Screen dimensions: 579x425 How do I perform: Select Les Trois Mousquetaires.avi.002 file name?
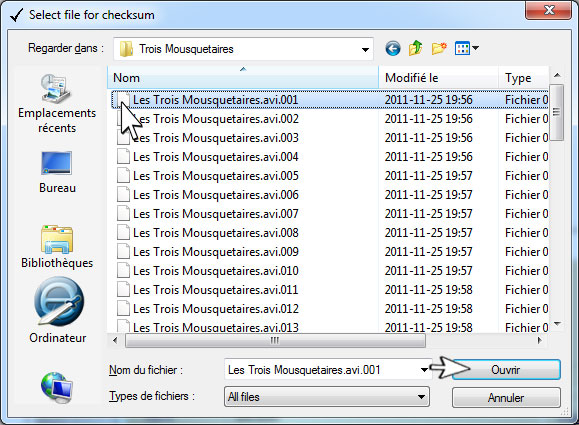[x=215, y=119]
